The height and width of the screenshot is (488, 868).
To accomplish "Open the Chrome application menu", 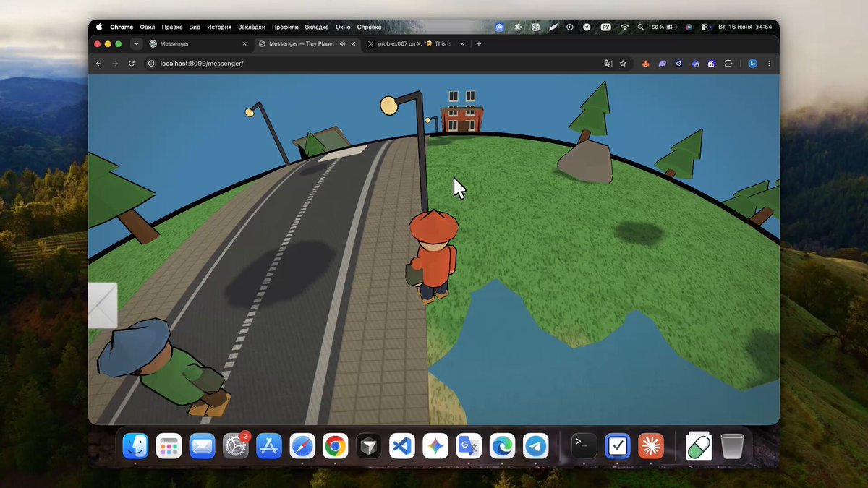I will tap(122, 27).
